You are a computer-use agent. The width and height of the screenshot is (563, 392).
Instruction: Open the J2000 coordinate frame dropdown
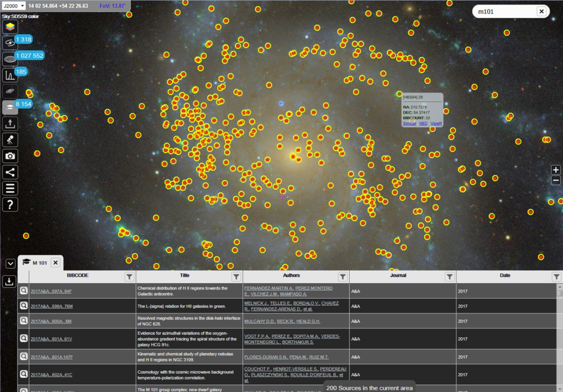tap(13, 6)
